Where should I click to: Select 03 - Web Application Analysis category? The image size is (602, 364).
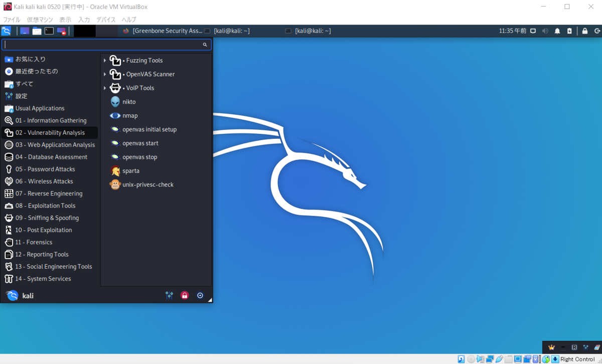click(x=50, y=144)
